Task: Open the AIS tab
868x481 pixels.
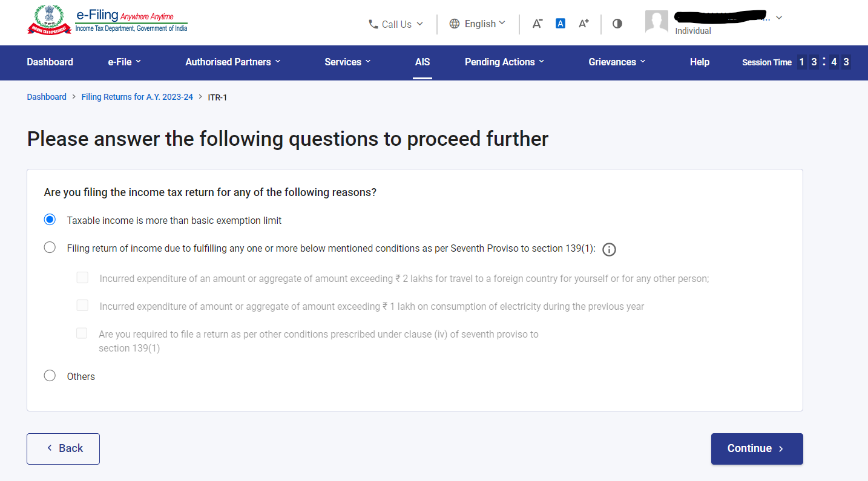Action: [x=422, y=62]
